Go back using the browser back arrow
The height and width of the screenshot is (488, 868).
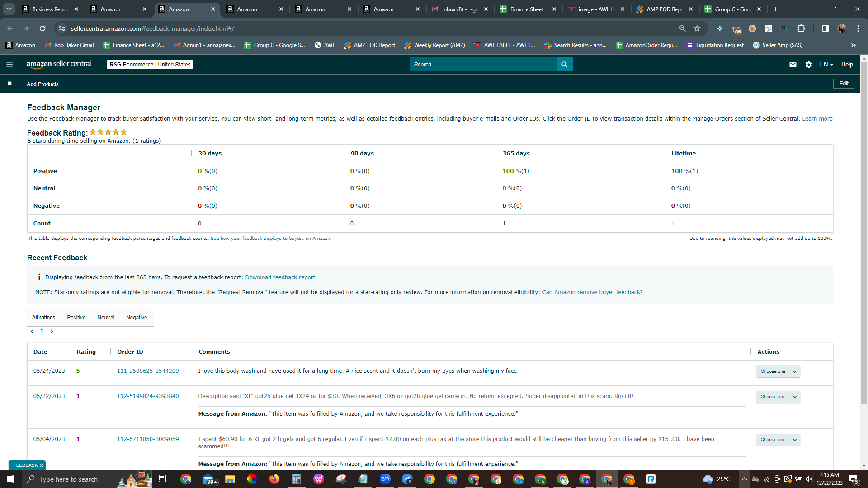point(10,28)
